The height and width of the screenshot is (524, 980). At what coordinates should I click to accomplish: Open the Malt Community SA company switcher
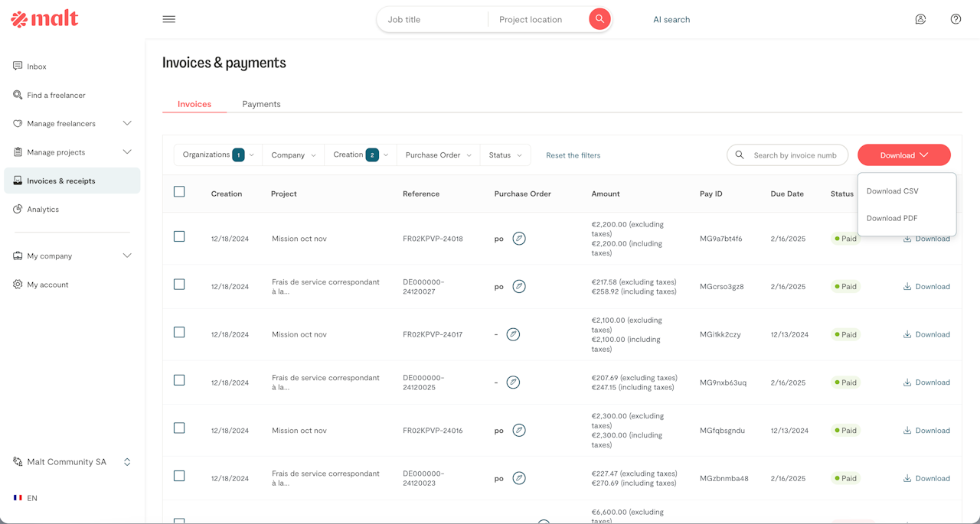tap(73, 462)
